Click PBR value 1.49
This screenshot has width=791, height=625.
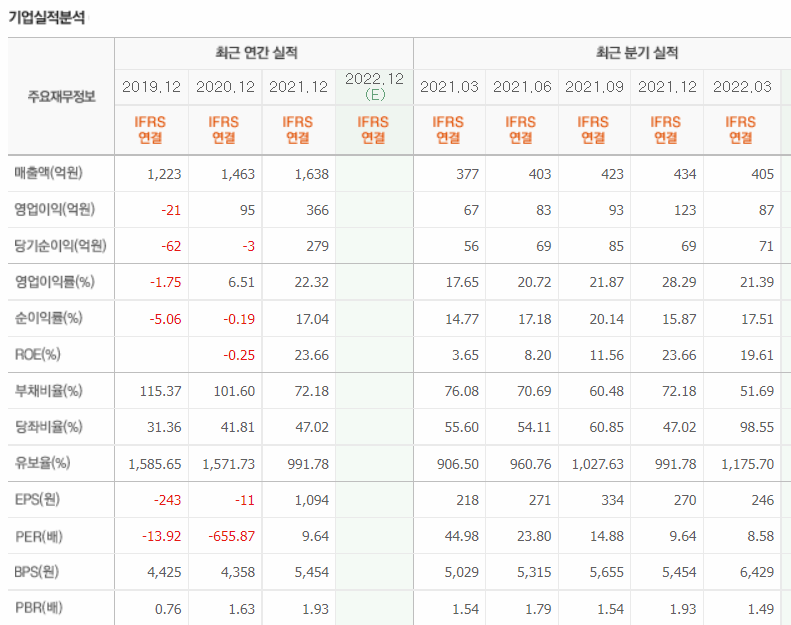[x=761, y=609]
